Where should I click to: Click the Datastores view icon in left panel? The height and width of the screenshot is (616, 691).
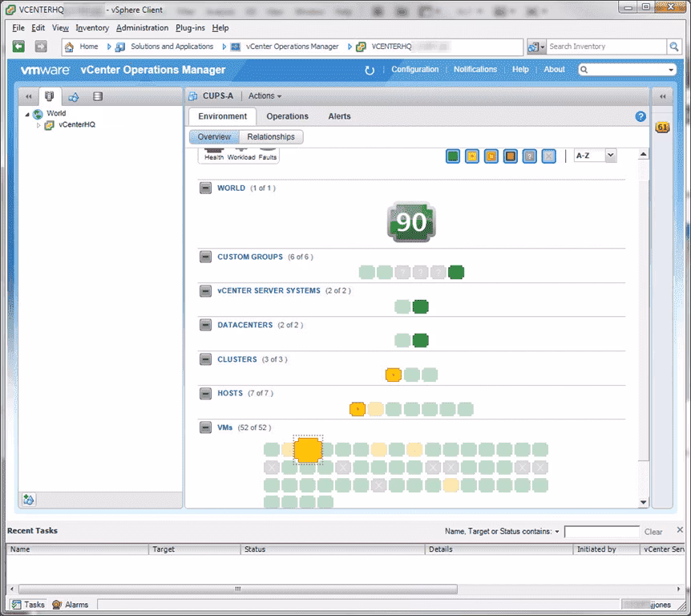[x=98, y=95]
